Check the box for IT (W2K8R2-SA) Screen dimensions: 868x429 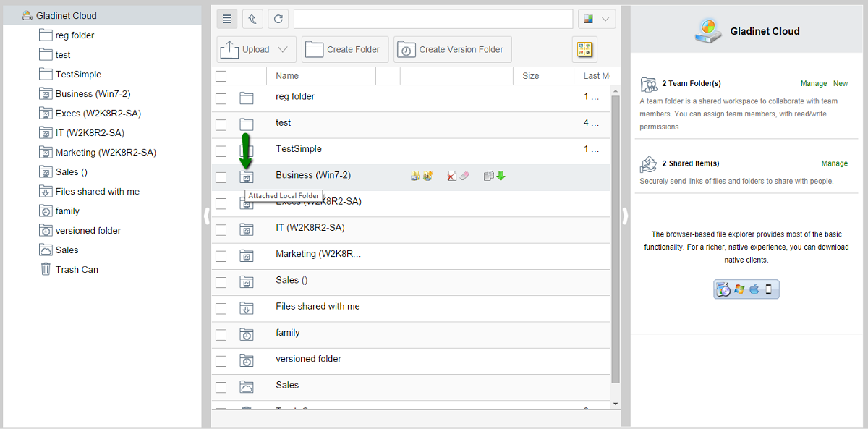coord(221,230)
